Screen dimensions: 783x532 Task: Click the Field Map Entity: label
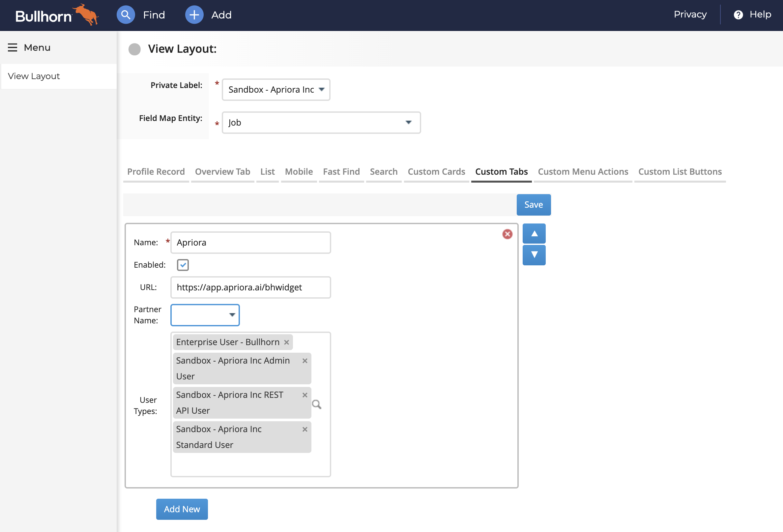(x=170, y=118)
